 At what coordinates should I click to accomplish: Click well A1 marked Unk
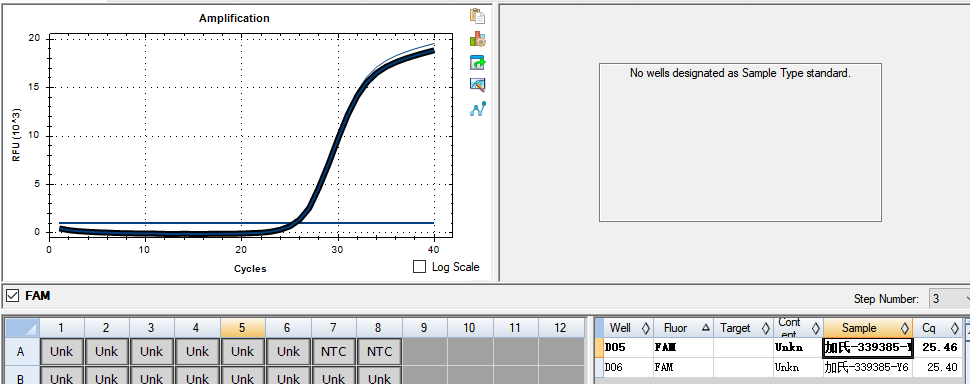[x=61, y=352]
